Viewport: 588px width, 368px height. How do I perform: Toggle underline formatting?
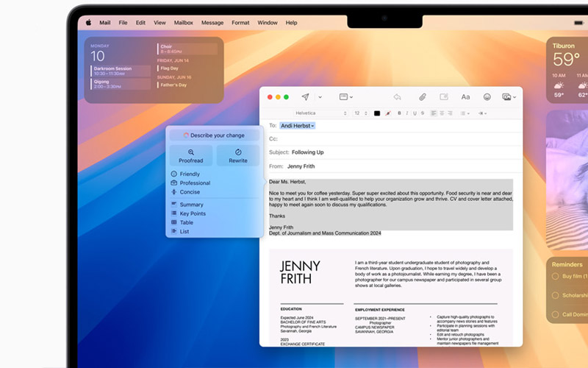click(x=415, y=113)
